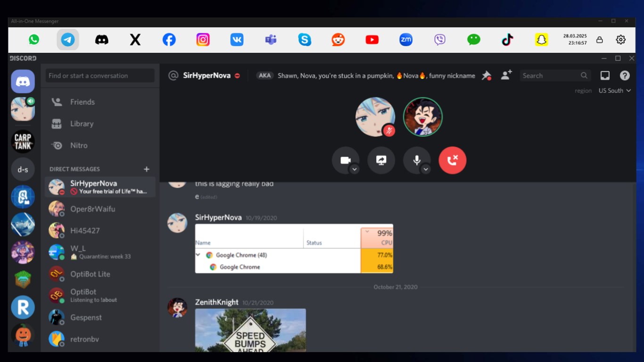Go to Discord home via sidebar logo
The width and height of the screenshot is (644, 362).
coord(23,81)
